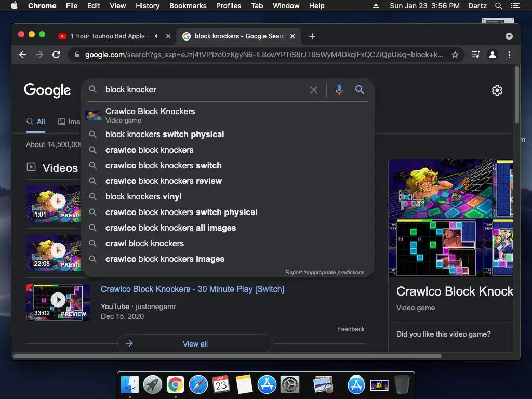Open Crawlco Block Knockers 30 Minute Play video link

[192, 289]
